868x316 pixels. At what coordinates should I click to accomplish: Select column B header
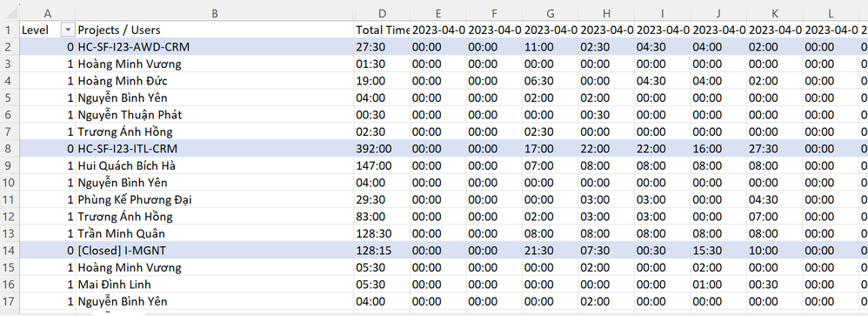[215, 12]
